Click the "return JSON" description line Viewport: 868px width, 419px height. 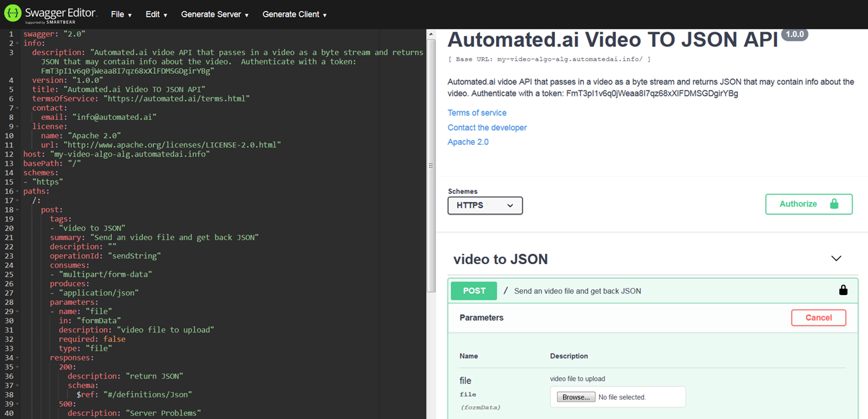tap(125, 376)
